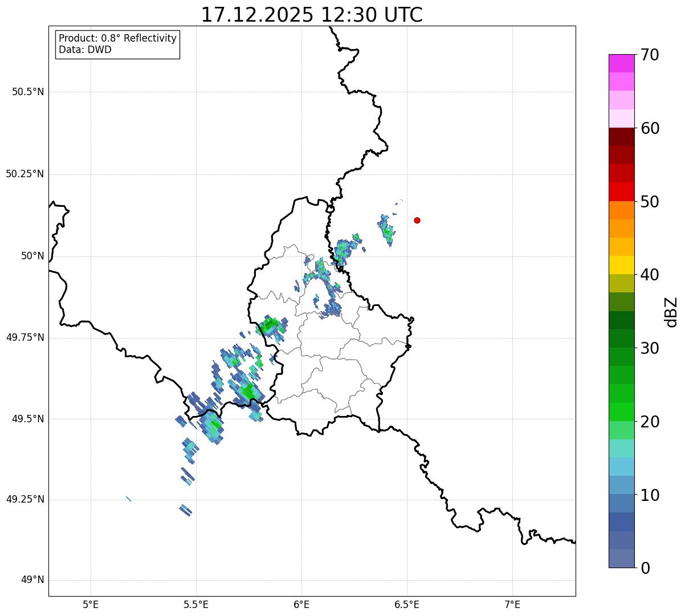Click the vertical dBZ colorbar label
This screenshot has width=685, height=616.
pyautogui.click(x=671, y=312)
